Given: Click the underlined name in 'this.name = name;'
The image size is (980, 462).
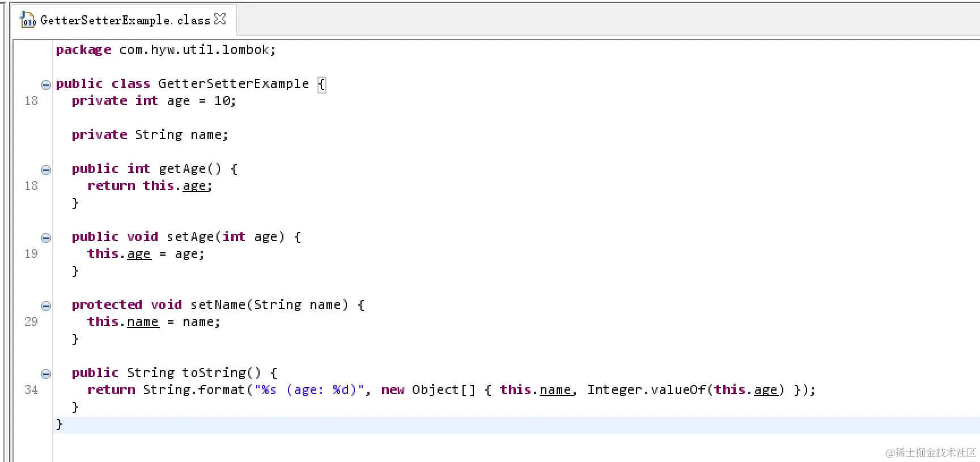Looking at the screenshot, I should click(x=143, y=322).
